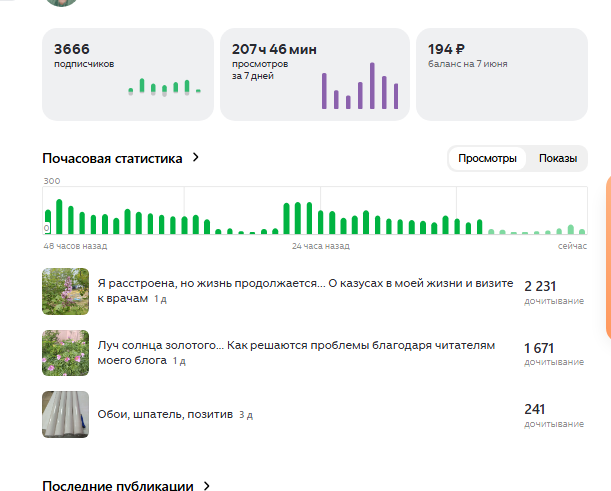Open article Обои, шпатель, позитив
Viewport: 611px width, 491px height.
[x=165, y=414]
